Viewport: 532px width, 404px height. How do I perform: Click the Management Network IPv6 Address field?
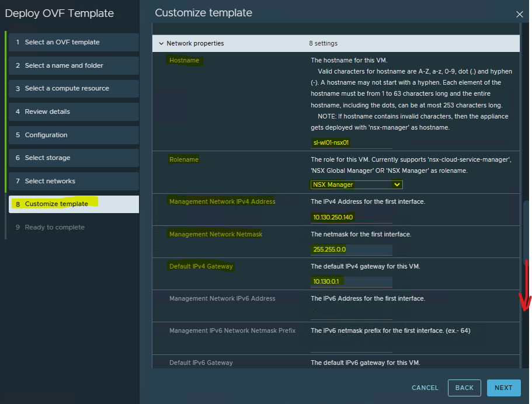pyautogui.click(x=351, y=314)
